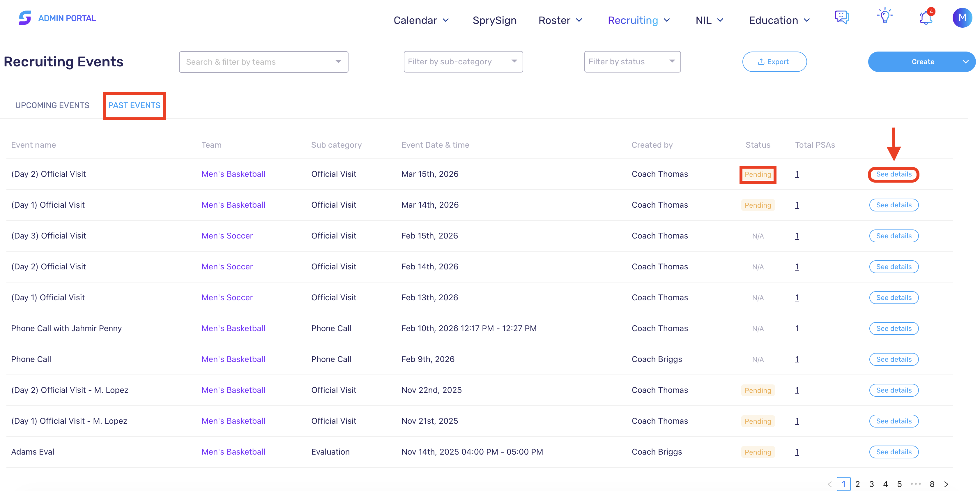Expand the Calendar menu

(421, 20)
